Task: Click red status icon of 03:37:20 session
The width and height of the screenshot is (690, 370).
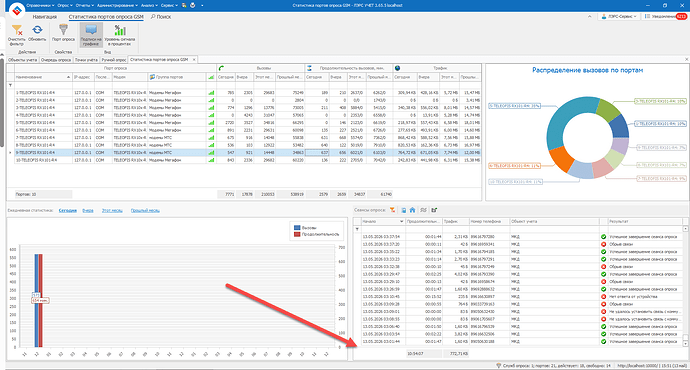Action: coord(603,244)
